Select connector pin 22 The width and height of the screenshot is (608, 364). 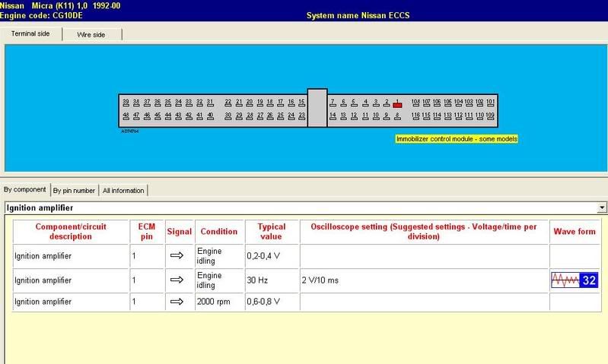(228, 103)
